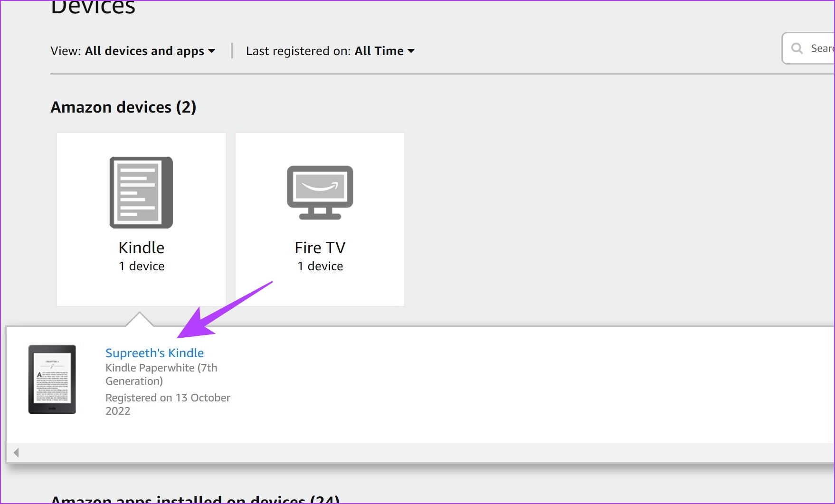The image size is (835, 504).
Task: Click the Fire TV monitor icon
Action: pyautogui.click(x=320, y=192)
